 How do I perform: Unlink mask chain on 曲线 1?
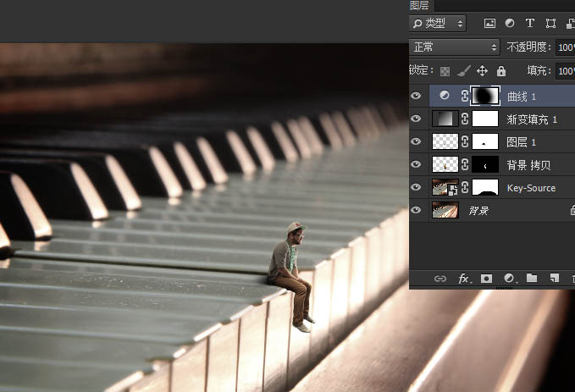[x=465, y=96]
